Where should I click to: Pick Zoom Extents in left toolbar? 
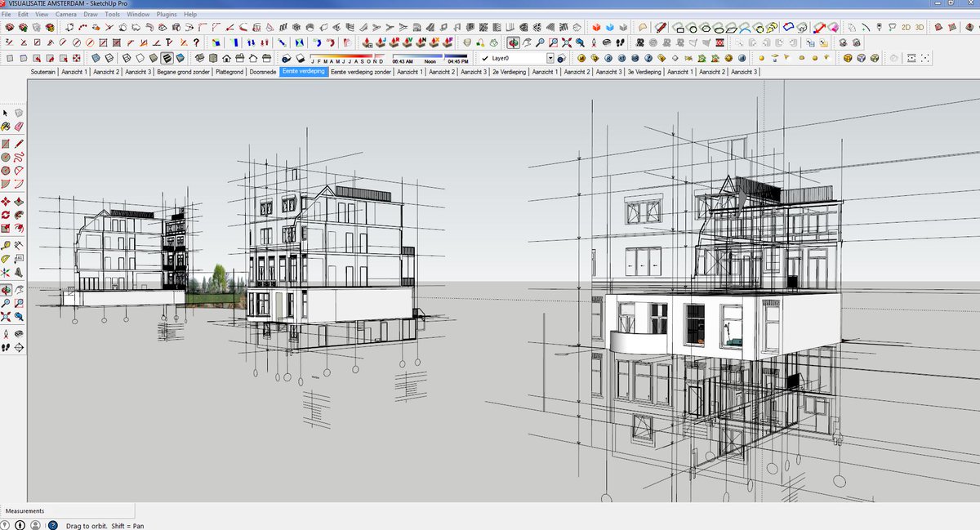6,317
